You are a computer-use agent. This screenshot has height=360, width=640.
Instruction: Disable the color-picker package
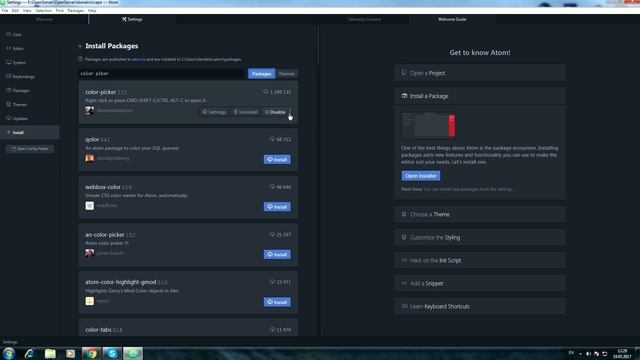(x=275, y=112)
